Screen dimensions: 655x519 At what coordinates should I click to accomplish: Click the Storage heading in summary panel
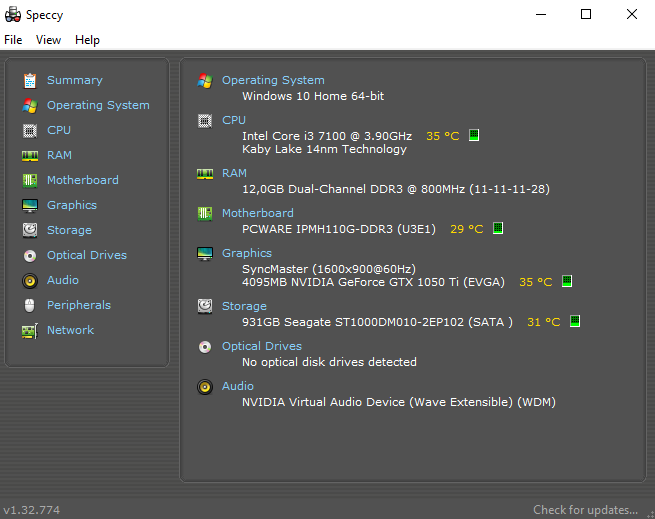(x=244, y=306)
